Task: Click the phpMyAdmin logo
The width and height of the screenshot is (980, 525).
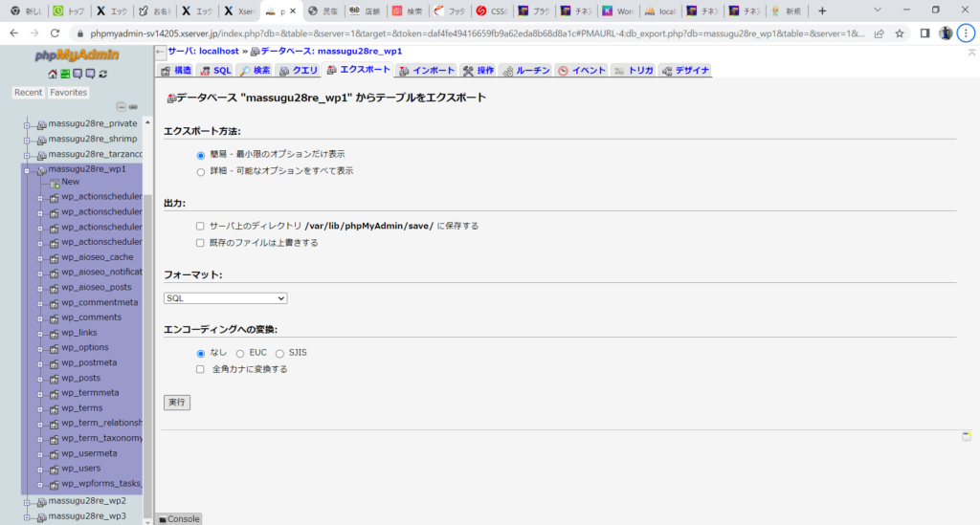Action: pos(77,55)
